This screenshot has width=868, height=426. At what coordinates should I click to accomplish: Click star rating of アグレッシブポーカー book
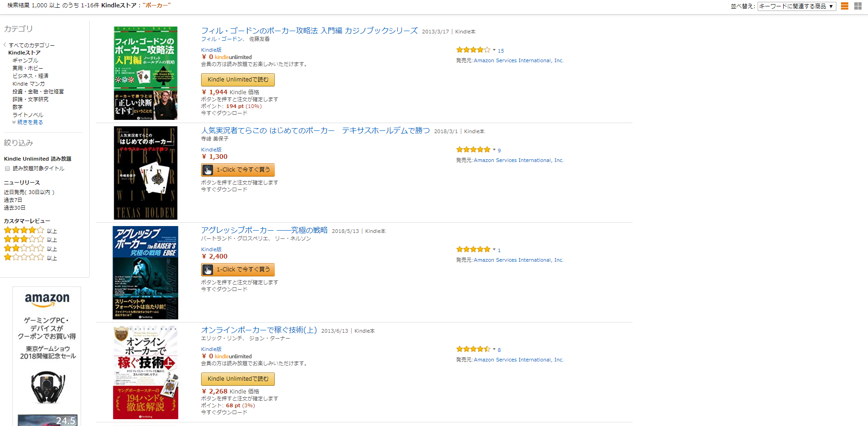click(x=473, y=249)
